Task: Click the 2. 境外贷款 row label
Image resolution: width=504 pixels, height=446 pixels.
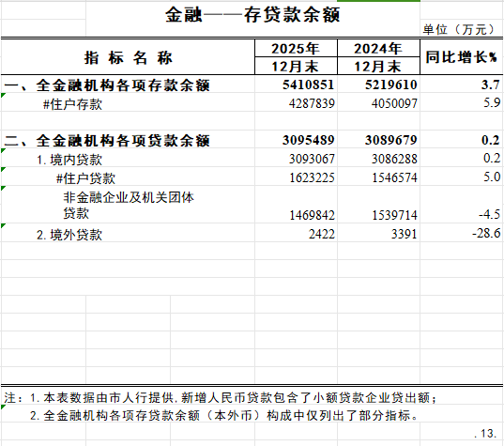Action: pos(69,235)
